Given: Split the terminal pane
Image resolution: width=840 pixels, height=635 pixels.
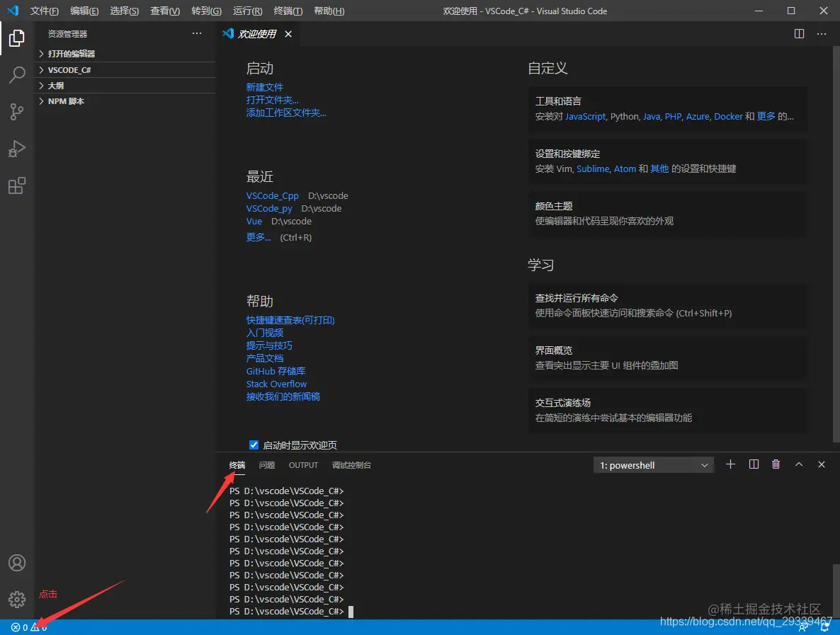Looking at the screenshot, I should 753,464.
